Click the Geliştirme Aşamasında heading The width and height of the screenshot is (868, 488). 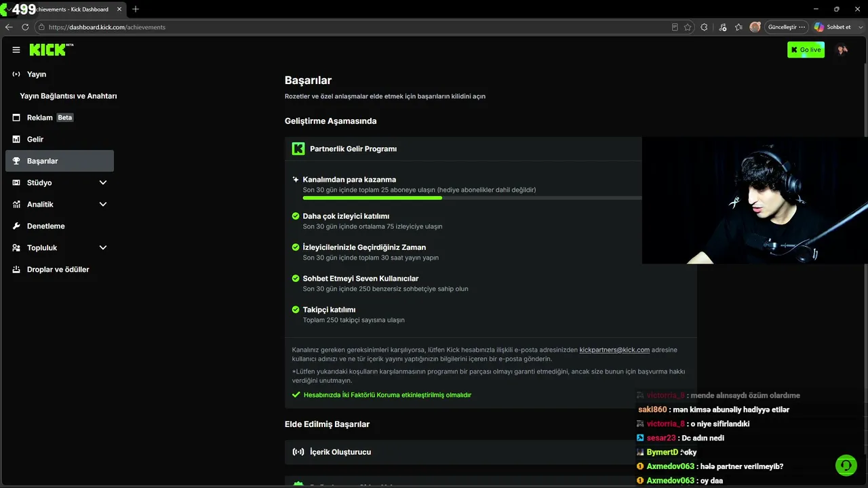click(330, 121)
